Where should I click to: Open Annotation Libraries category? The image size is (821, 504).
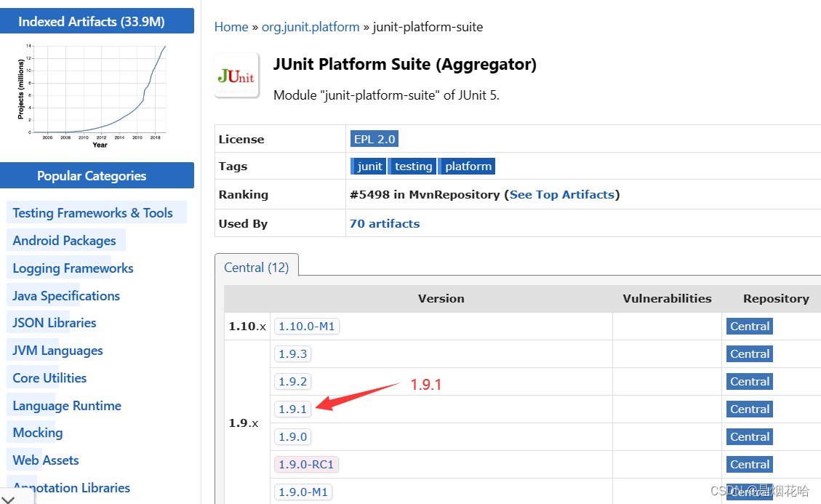[x=71, y=488]
